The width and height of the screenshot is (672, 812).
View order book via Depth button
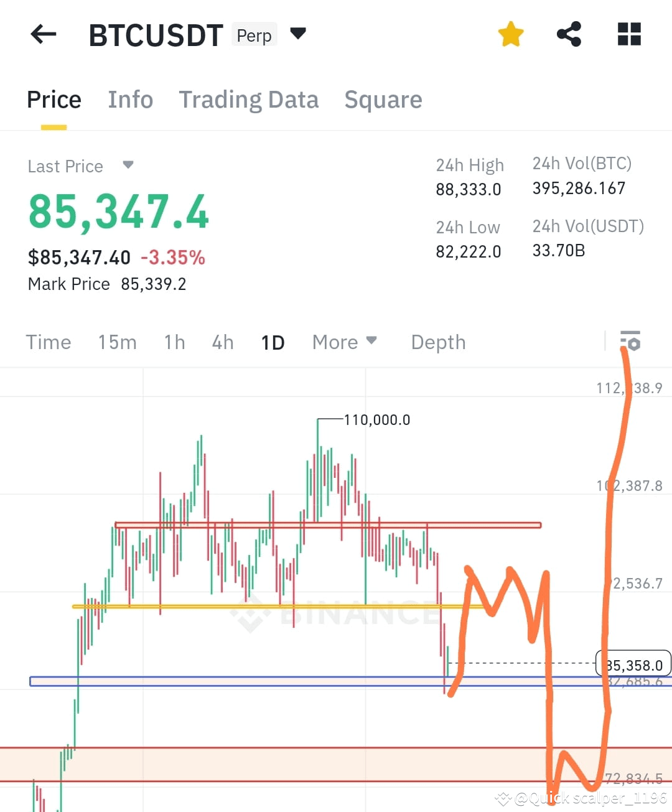click(x=438, y=342)
